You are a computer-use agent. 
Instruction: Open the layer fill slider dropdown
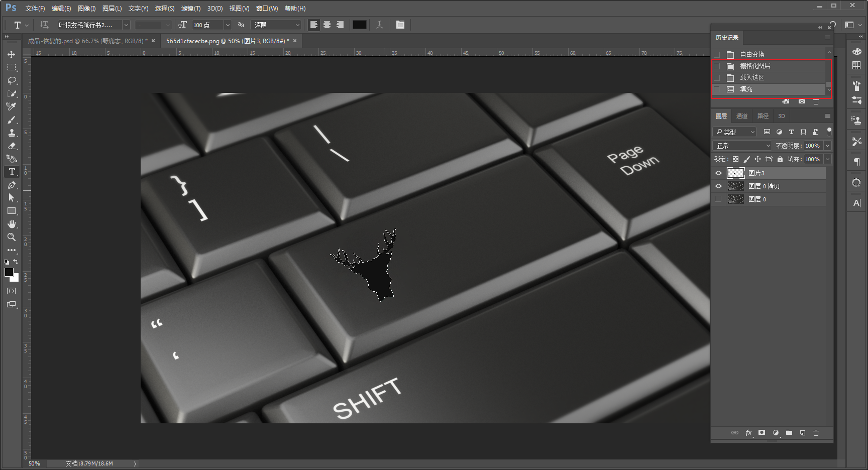[x=827, y=159]
